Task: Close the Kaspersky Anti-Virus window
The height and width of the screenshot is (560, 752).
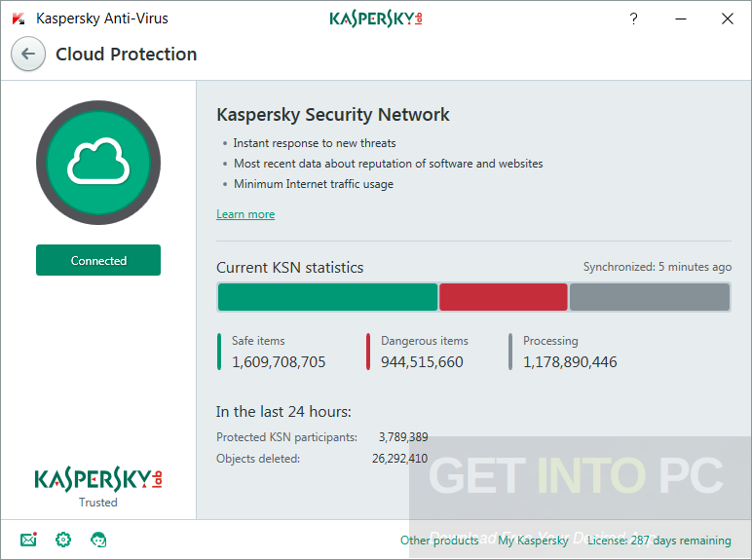Action: 728,19
